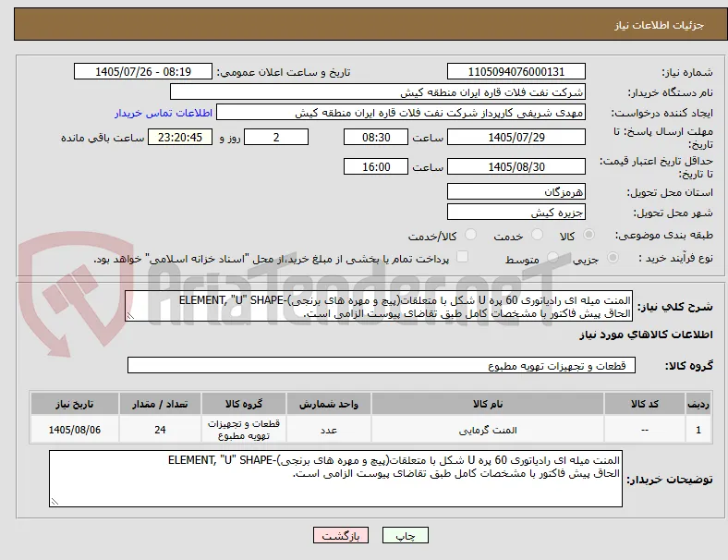
Task: Open اطلاعات تماس خریدار link
Action: (164, 113)
